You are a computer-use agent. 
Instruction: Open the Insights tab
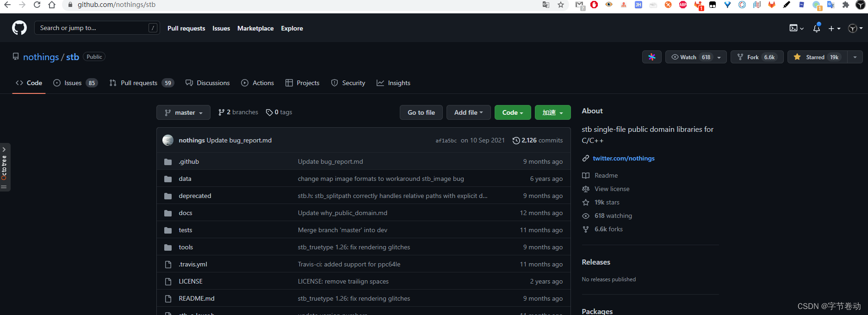coord(393,83)
